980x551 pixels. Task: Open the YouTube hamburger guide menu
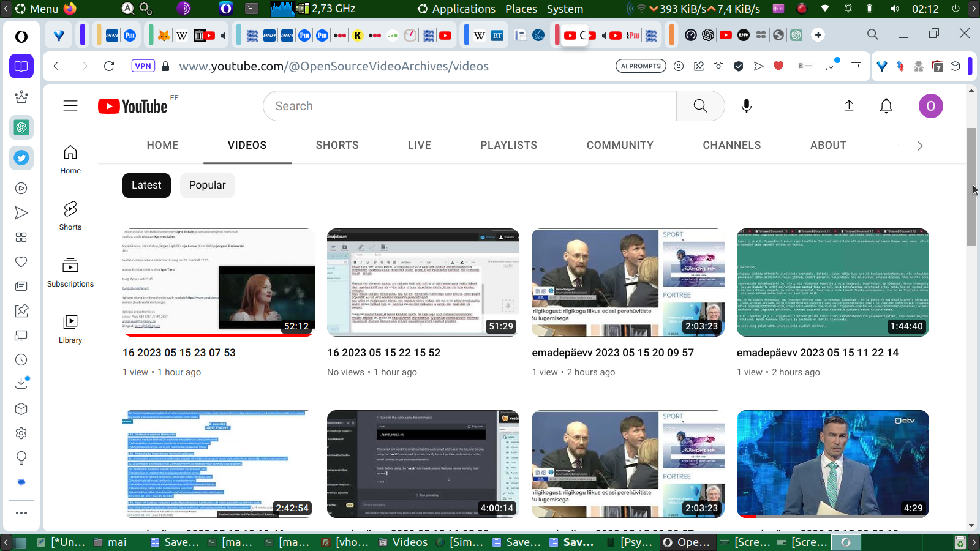70,106
